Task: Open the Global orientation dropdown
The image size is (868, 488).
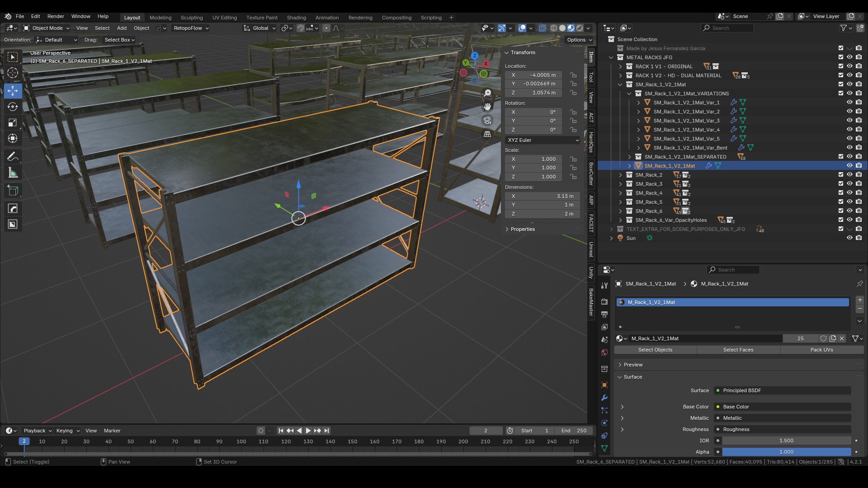Action: (x=259, y=28)
